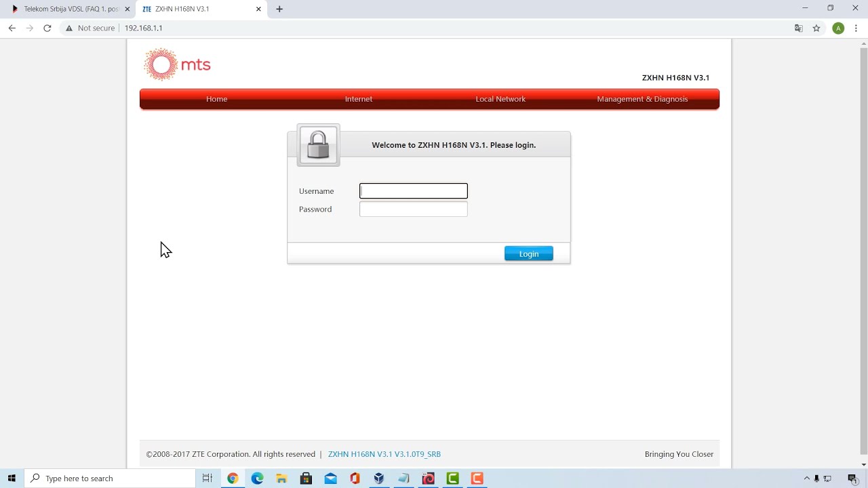Open VirtualBox from the taskbar
The height and width of the screenshot is (488, 868).
(x=379, y=479)
